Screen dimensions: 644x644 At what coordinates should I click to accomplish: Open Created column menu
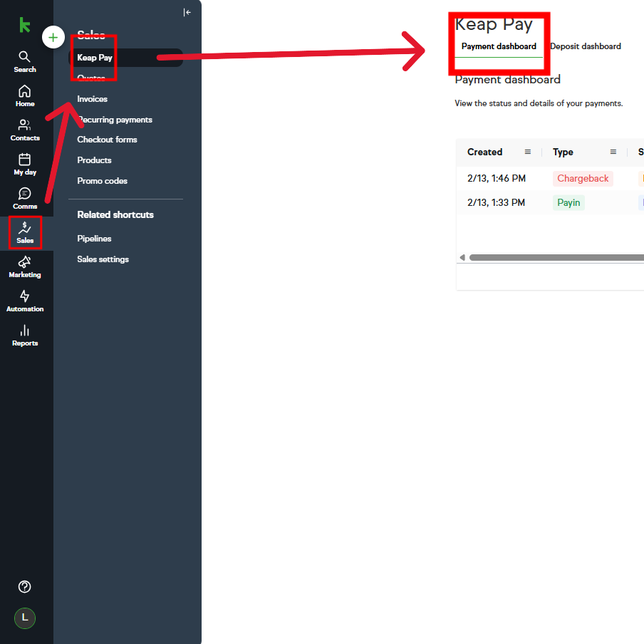pos(528,152)
